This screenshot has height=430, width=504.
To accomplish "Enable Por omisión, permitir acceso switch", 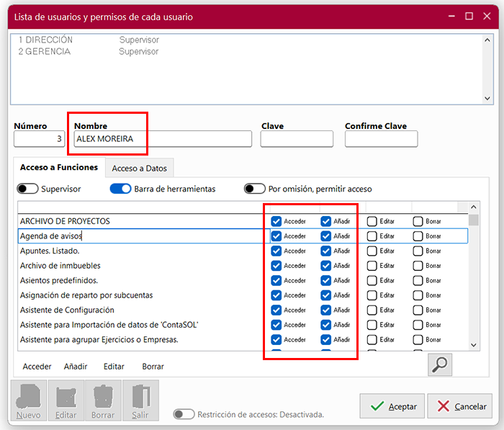I will point(254,189).
